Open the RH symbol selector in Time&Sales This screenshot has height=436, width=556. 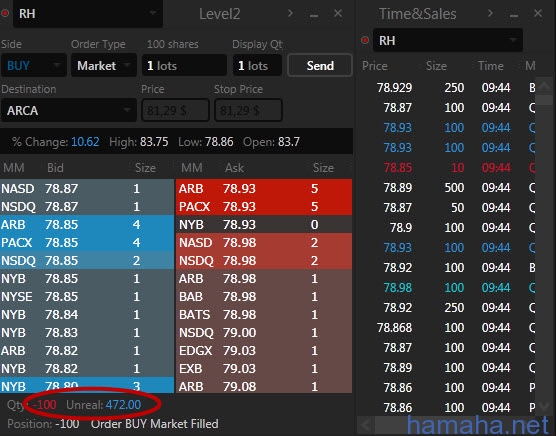coord(448,40)
